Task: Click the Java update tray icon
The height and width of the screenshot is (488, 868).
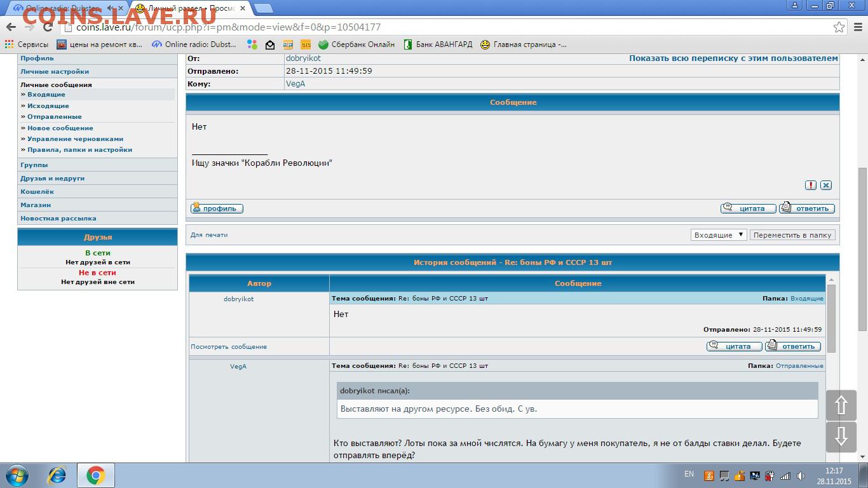Action: click(x=709, y=476)
